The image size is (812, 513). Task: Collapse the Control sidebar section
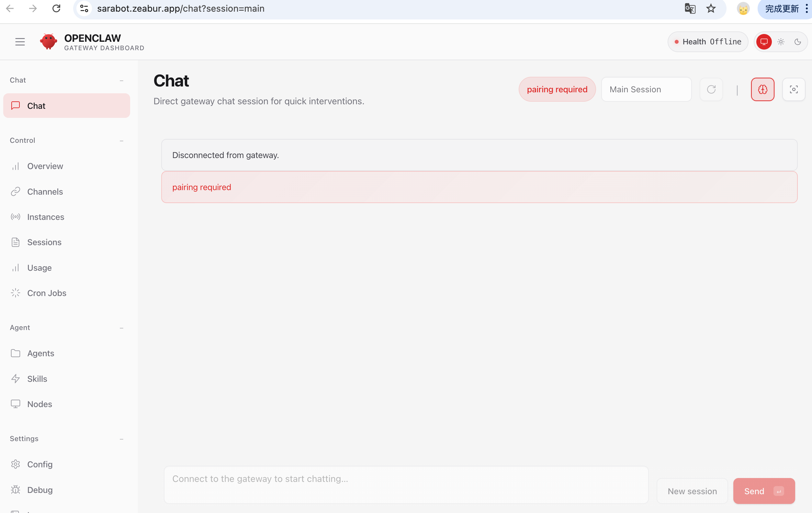[x=121, y=141]
